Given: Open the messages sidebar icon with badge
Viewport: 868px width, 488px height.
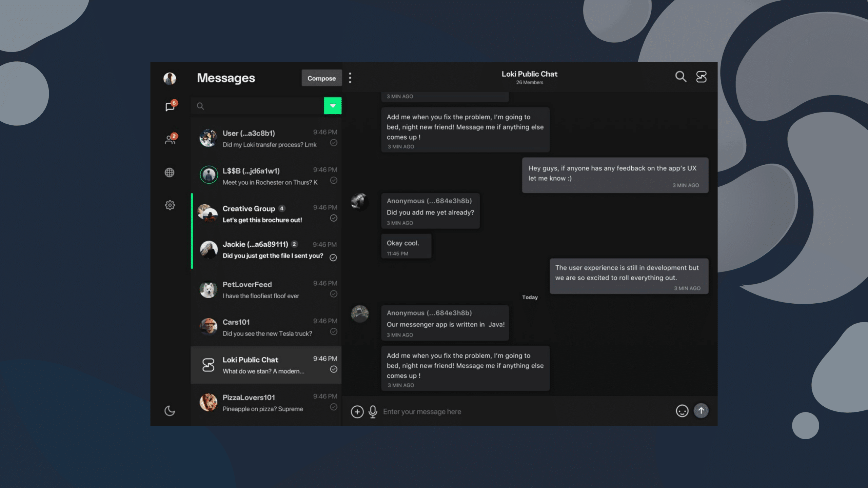Looking at the screenshot, I should [x=171, y=106].
